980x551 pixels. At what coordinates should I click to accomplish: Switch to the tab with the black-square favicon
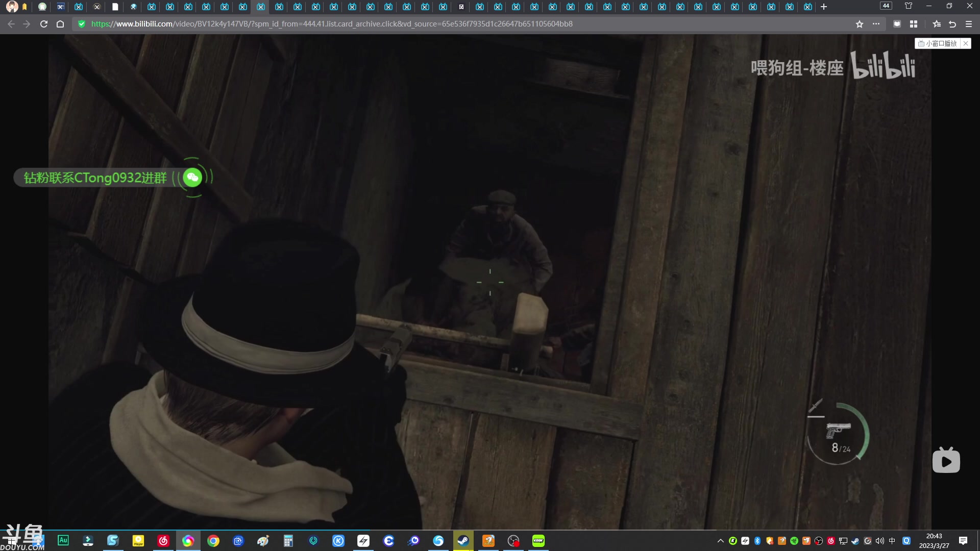pyautogui.click(x=461, y=7)
